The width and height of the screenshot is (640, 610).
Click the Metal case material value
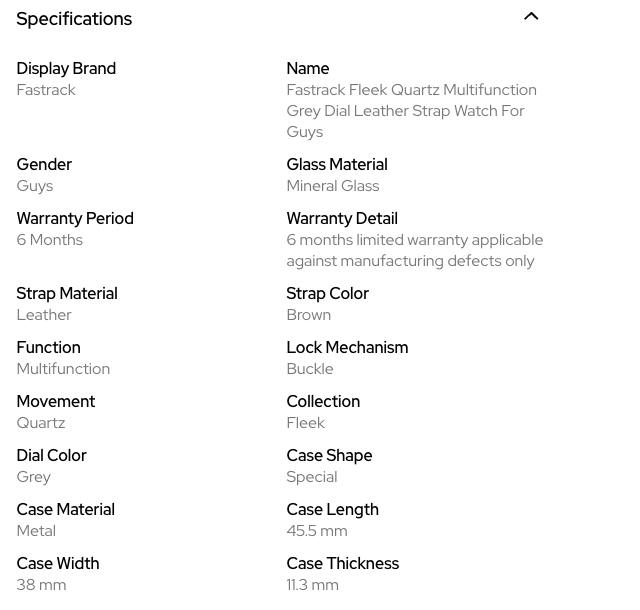36,531
